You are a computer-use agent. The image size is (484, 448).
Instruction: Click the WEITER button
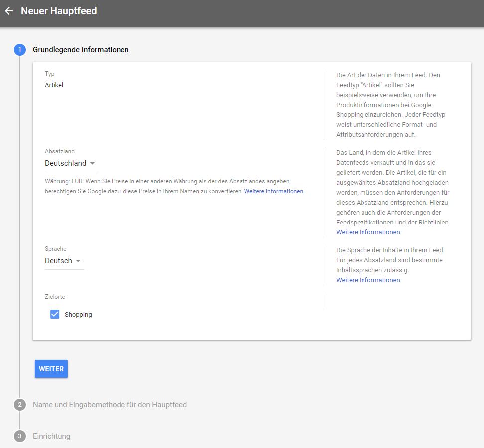pyautogui.click(x=51, y=369)
